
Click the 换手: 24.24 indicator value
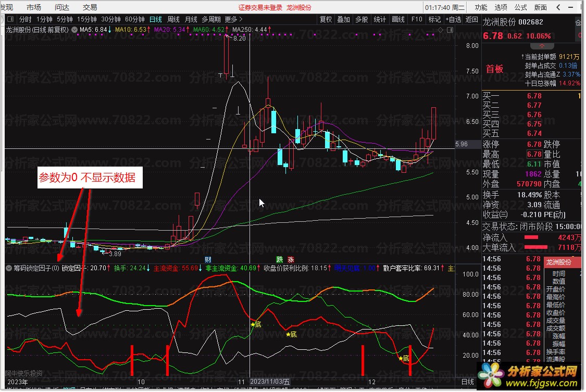pyautogui.click(x=132, y=268)
